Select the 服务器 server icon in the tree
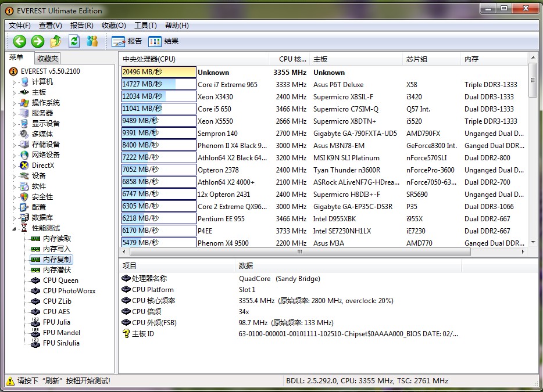This screenshot has height=392, width=543. click(x=24, y=113)
